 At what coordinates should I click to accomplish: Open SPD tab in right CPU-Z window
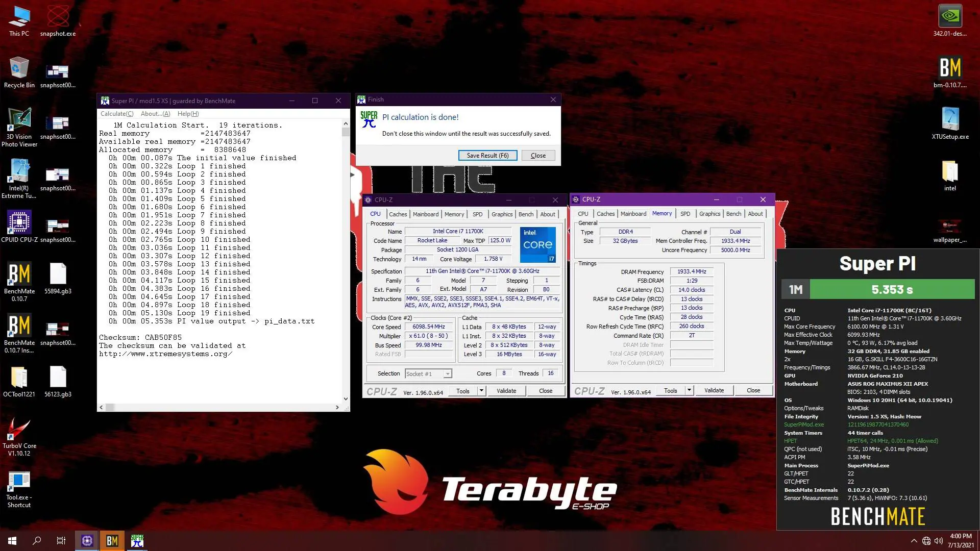tap(685, 214)
